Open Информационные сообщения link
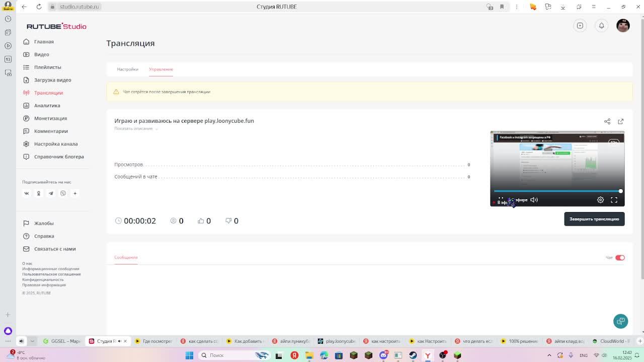Screen dimensions: 644x362 (50, 269)
